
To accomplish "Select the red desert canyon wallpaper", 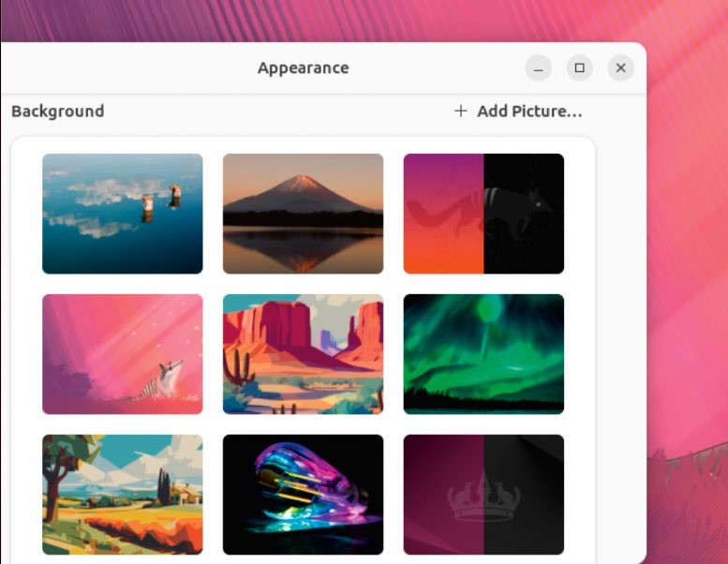I will 304,354.
